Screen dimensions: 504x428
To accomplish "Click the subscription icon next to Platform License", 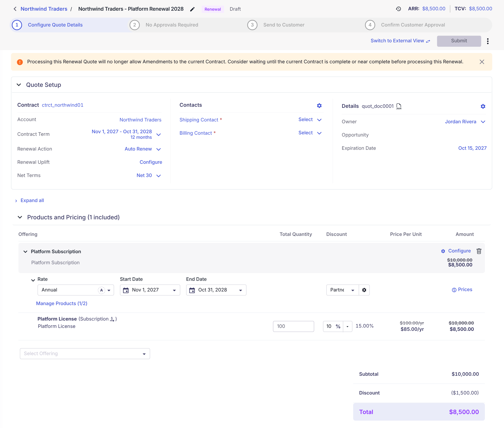I will [x=112, y=319].
